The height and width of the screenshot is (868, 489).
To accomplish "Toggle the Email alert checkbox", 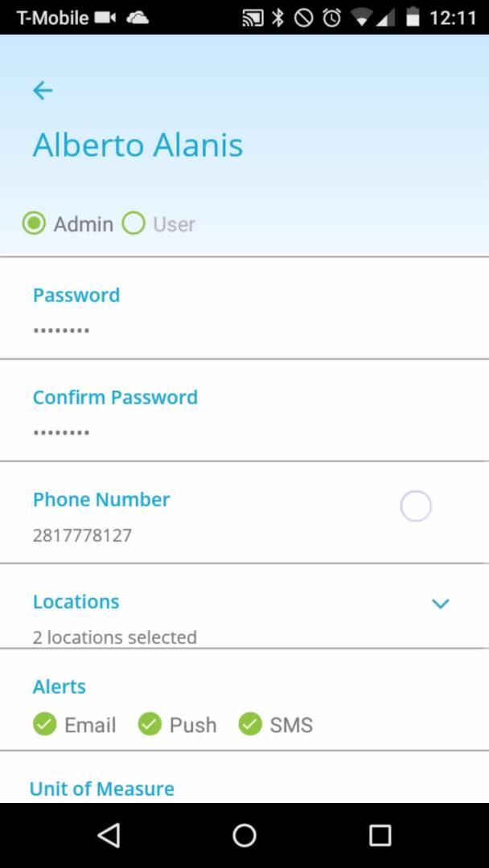I will pos(45,724).
